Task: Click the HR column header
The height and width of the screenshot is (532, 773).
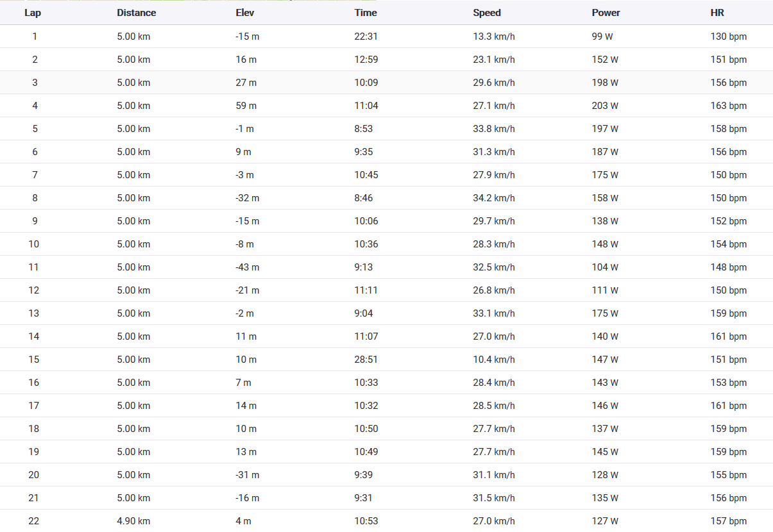Action: tap(717, 13)
